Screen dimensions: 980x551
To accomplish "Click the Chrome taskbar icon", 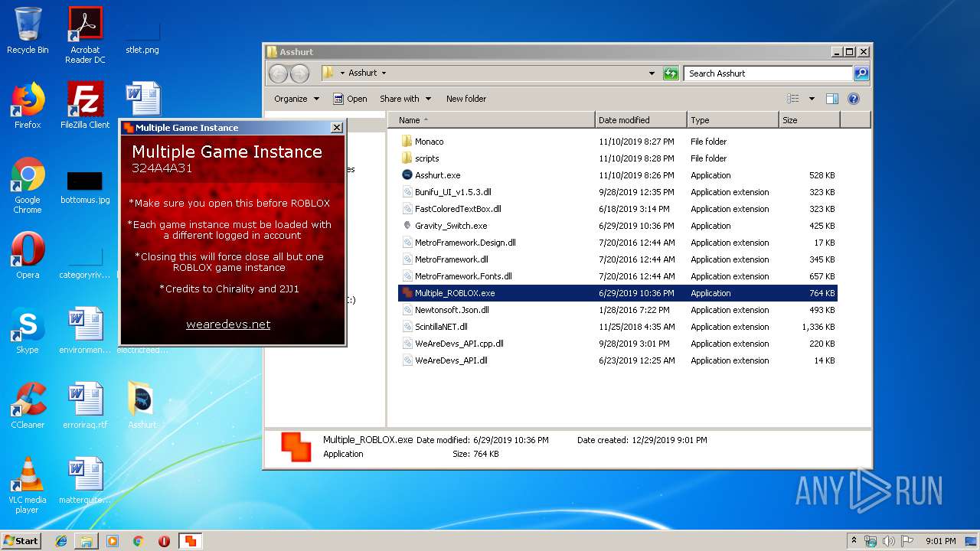I will [138, 541].
